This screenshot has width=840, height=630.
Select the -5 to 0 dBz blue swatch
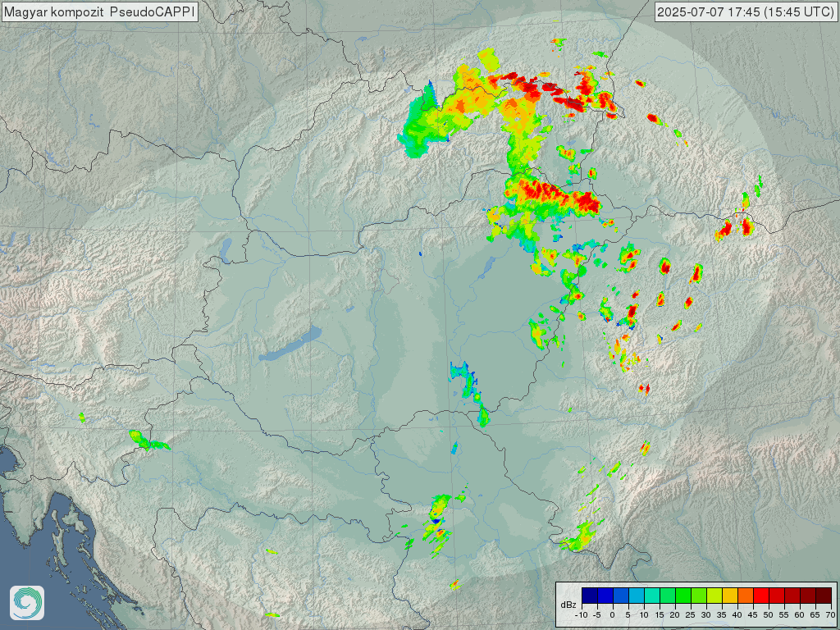tap(605, 596)
